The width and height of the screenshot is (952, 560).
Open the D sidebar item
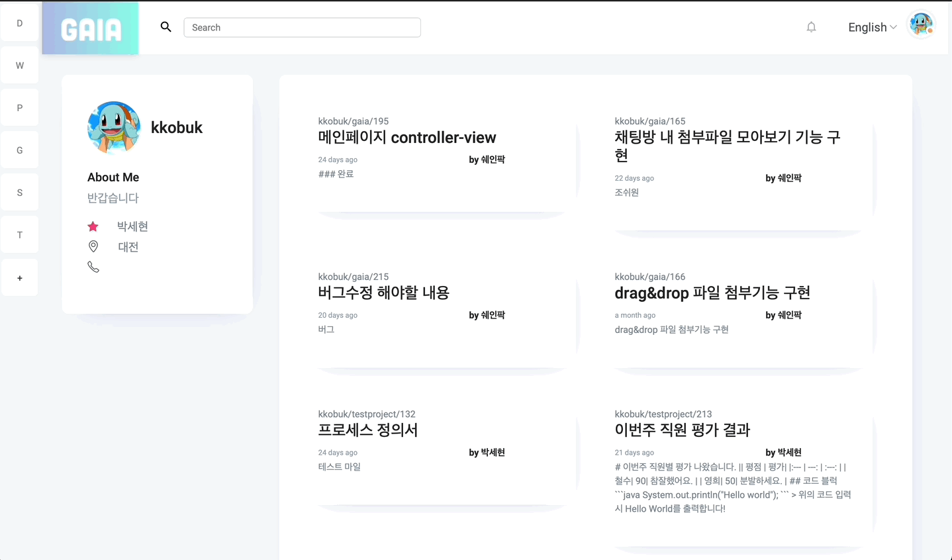point(20,23)
